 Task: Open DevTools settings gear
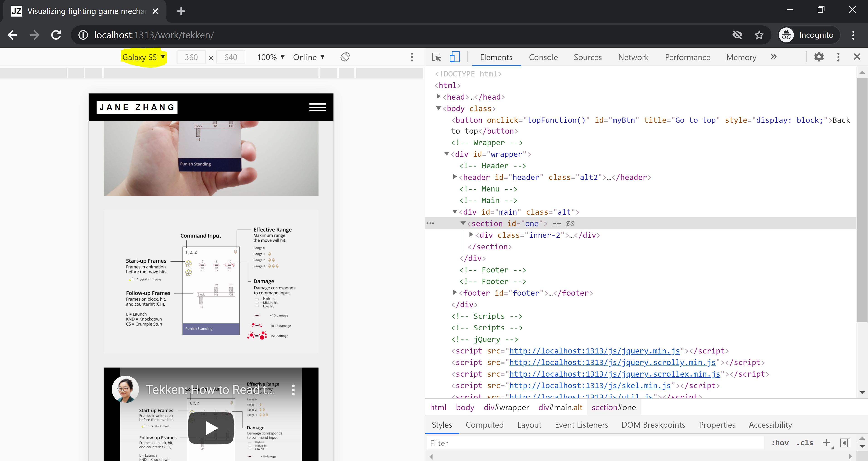tap(819, 57)
